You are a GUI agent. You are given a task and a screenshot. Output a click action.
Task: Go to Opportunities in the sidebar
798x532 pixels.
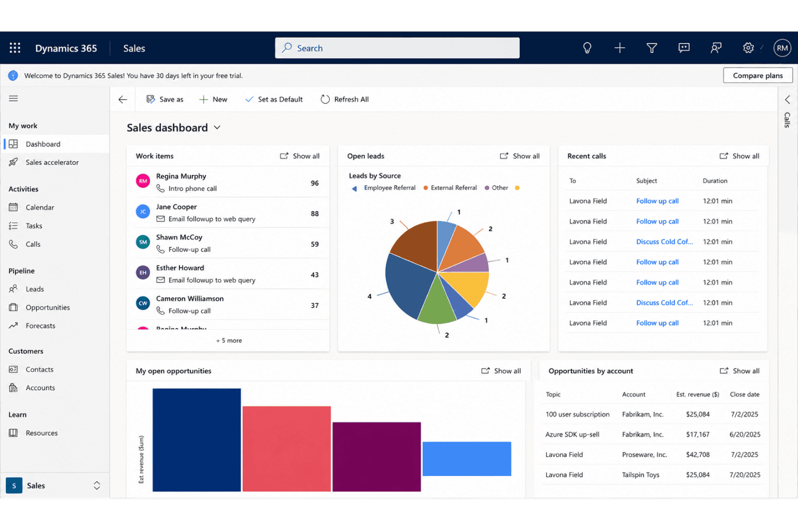(x=55, y=307)
